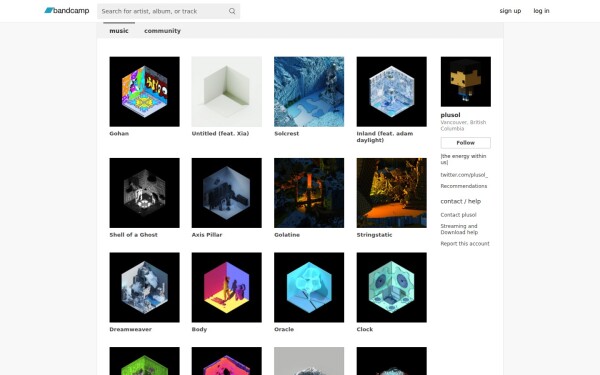Screen dimensions: 600x375
Task: Click the Vancouver, British Columbia location text
Action: tap(463, 126)
